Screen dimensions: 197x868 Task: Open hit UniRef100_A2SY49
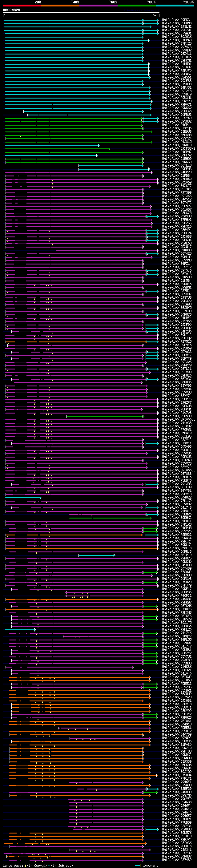[x=177, y=118]
